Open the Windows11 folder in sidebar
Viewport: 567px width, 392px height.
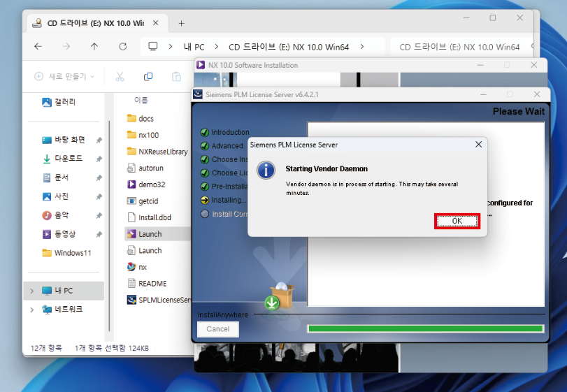point(66,253)
